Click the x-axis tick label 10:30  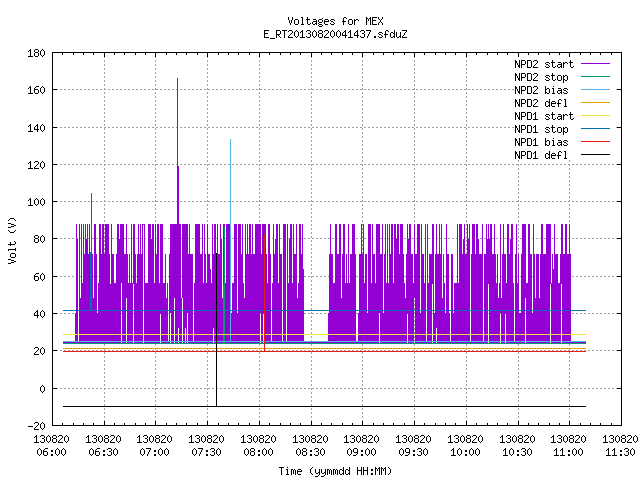(x=517, y=452)
